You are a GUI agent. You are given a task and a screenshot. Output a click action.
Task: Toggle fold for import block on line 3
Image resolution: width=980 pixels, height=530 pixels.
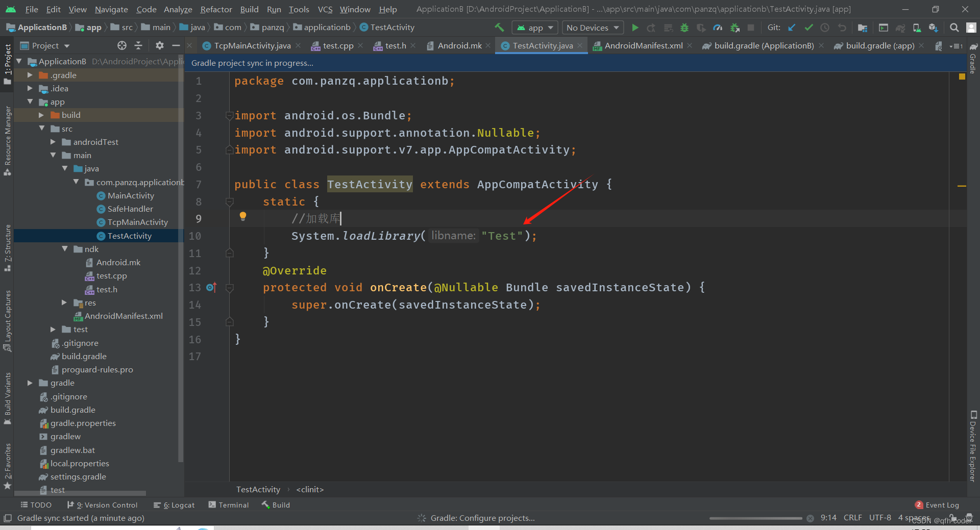[x=230, y=116]
